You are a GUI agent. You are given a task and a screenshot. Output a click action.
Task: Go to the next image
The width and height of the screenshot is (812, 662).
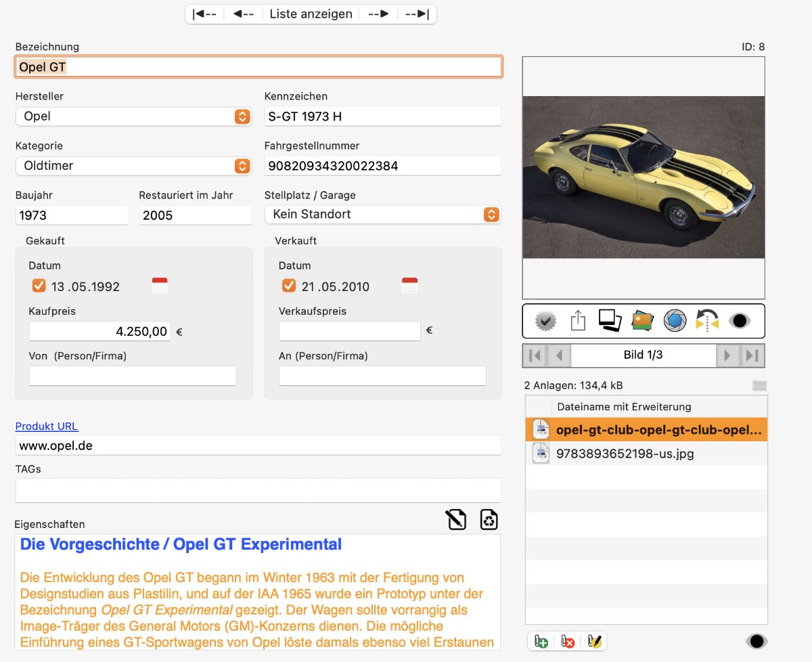click(727, 355)
